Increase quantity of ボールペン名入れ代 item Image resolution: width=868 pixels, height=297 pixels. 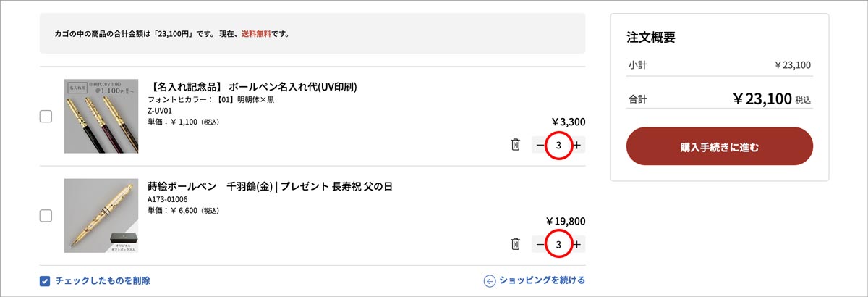[x=576, y=146]
